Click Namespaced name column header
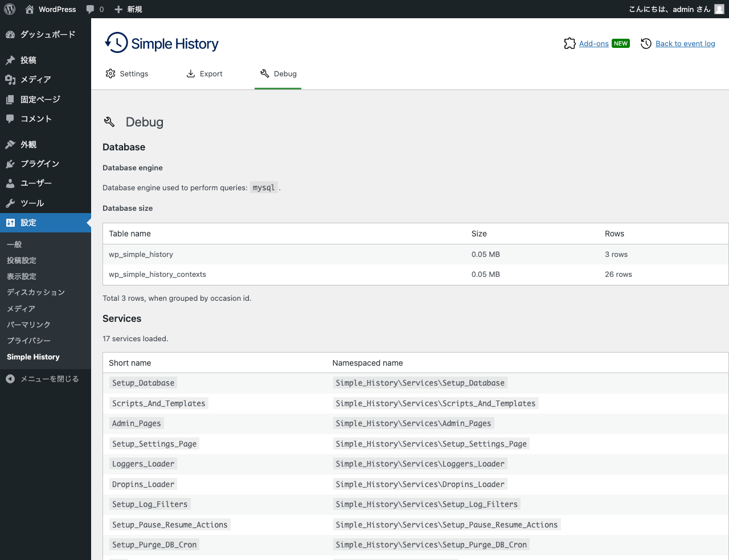729x560 pixels. coord(367,363)
